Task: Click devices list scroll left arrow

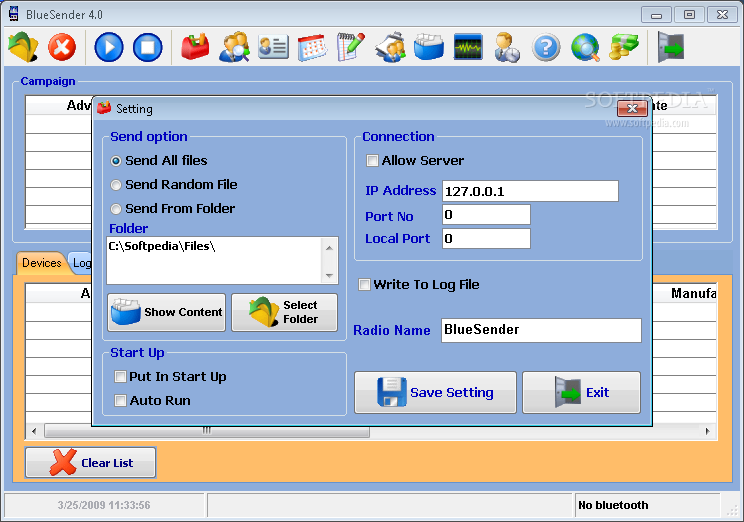Action: [34, 431]
